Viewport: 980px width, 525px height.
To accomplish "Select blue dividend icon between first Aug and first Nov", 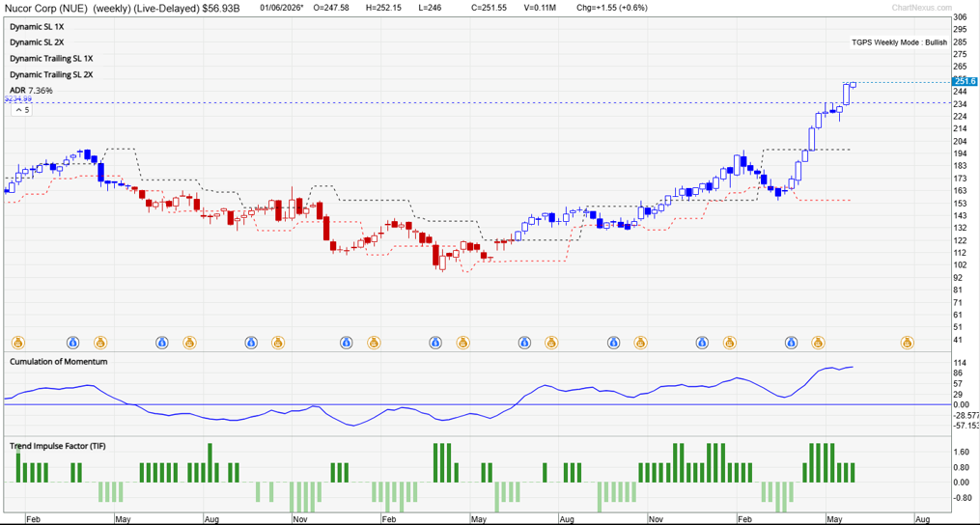I will point(251,342).
